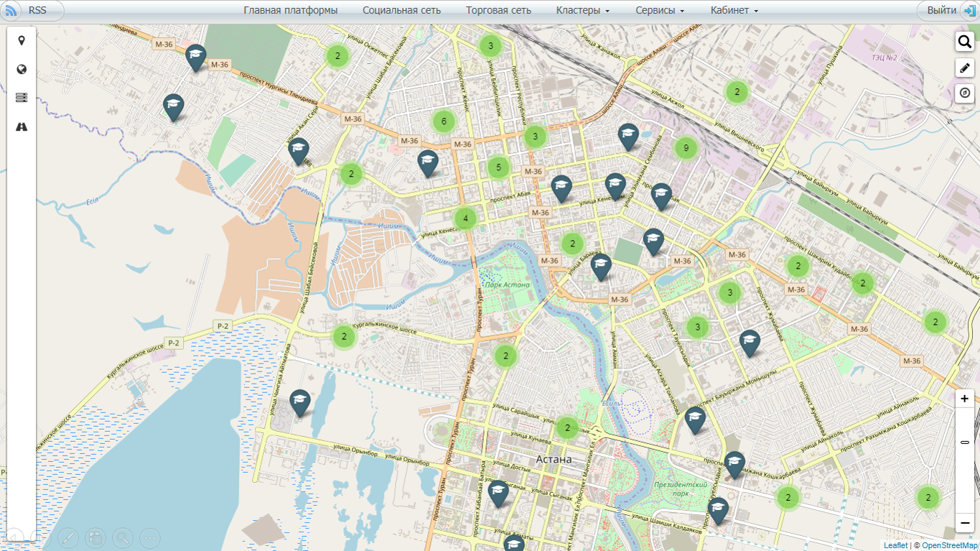Select the globe icon in left sidebar
Screen dimensions: 980x551
22,69
